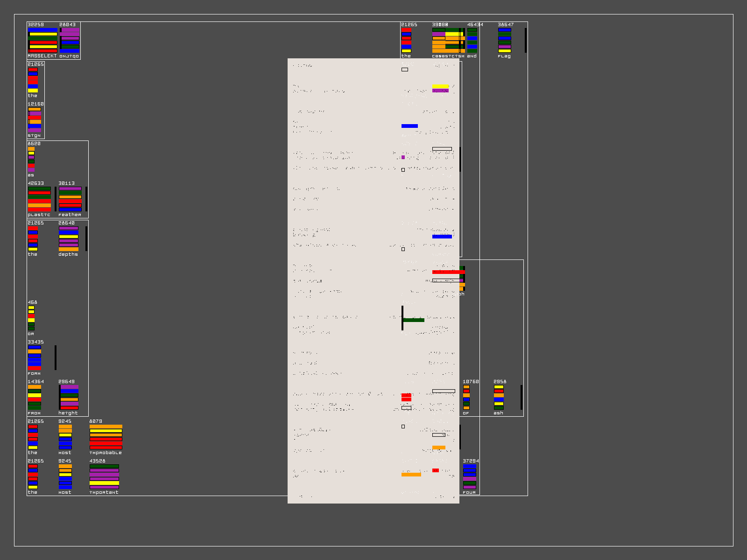Select the 'height' glyph block

click(69, 398)
